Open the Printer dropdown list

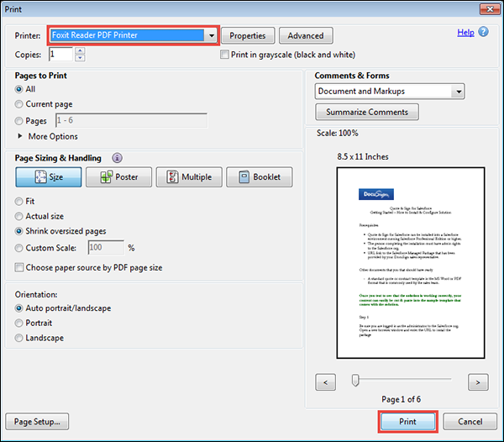tap(211, 35)
